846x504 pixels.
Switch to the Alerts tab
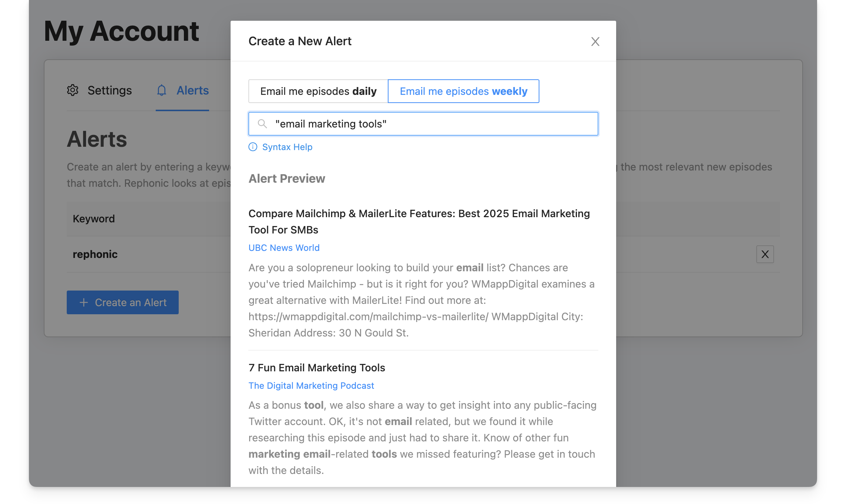click(192, 90)
